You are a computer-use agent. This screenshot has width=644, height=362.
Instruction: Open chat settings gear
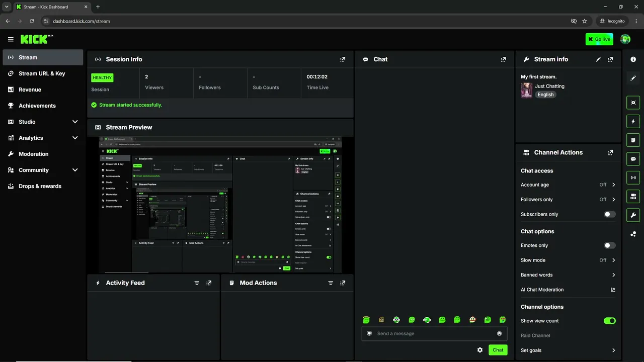(480, 350)
